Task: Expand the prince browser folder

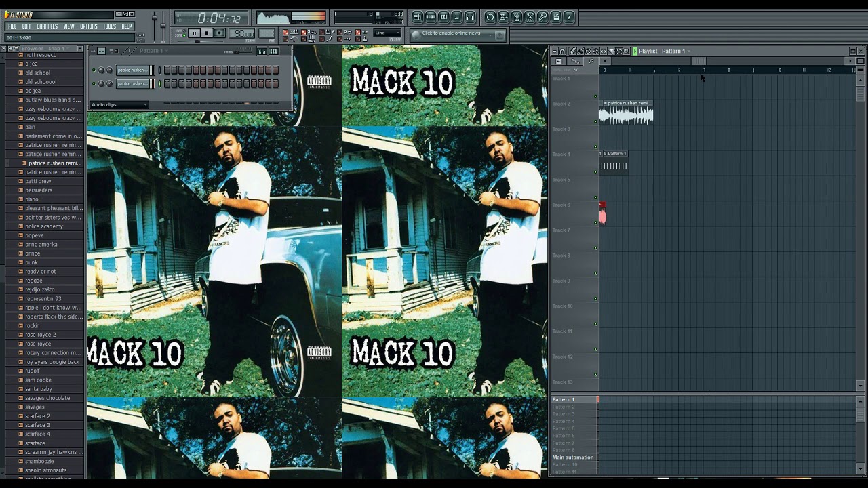Action: 33,253
